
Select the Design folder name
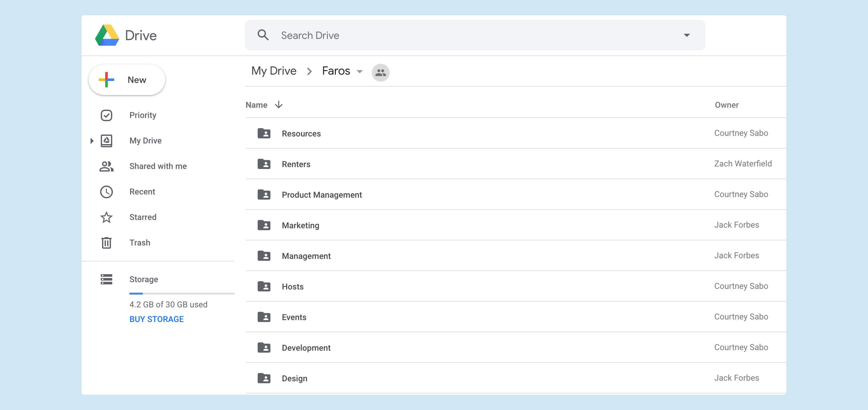pyautogui.click(x=295, y=379)
